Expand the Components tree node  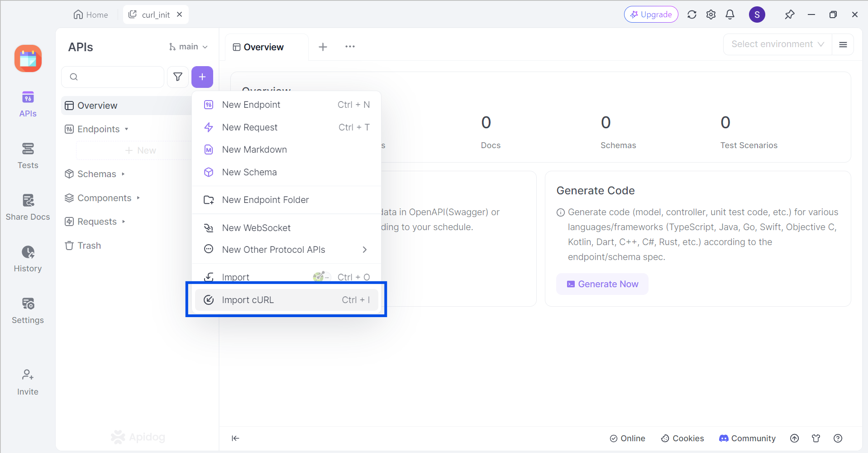pos(138,198)
